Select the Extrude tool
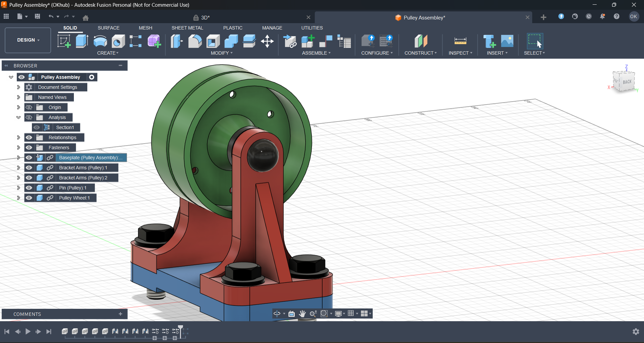This screenshot has width=644, height=343. [x=82, y=42]
